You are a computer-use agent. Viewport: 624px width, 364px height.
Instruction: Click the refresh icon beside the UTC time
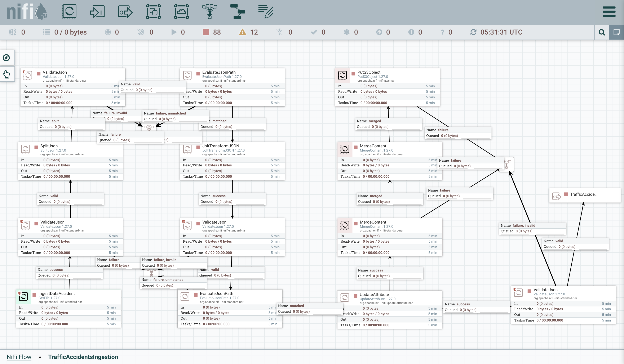point(473,32)
